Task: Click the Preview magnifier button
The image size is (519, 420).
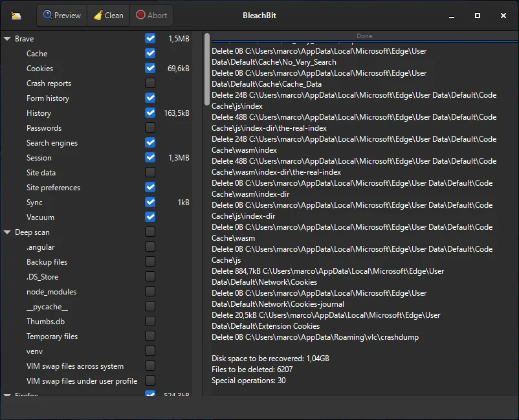Action: pyautogui.click(x=62, y=16)
